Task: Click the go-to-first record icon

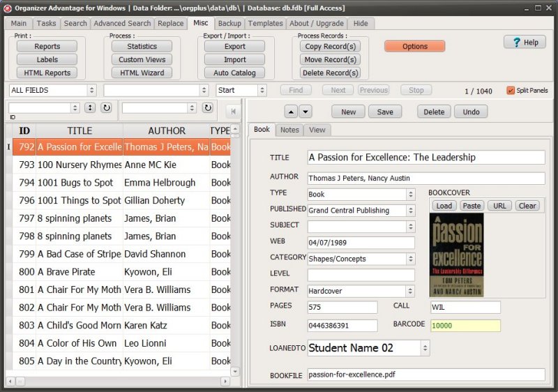Action: pos(233,112)
